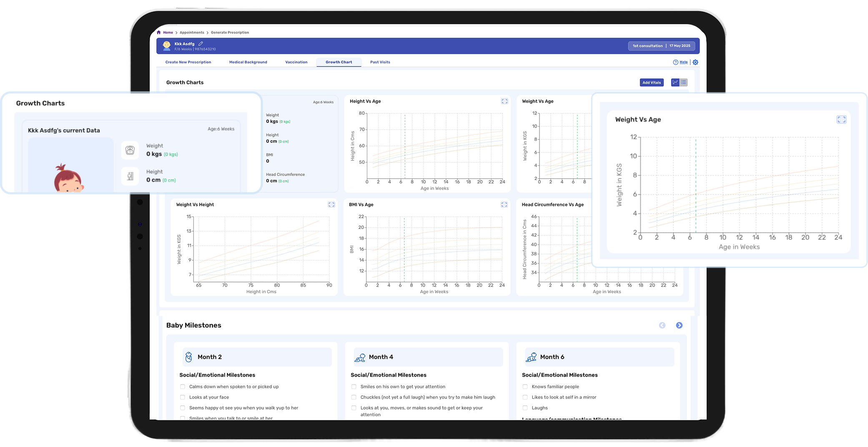Switch to list view icon
Viewport: 868px width, 447px height.
click(684, 82)
